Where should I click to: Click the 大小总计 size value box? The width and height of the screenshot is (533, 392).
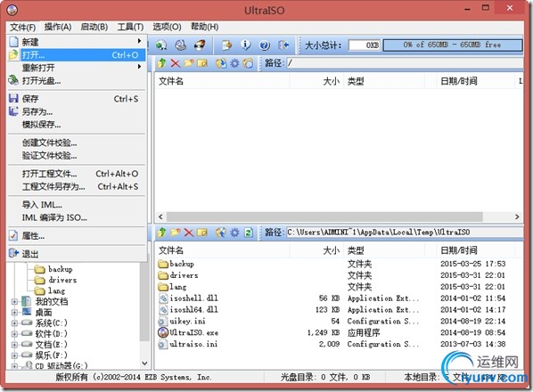point(365,45)
